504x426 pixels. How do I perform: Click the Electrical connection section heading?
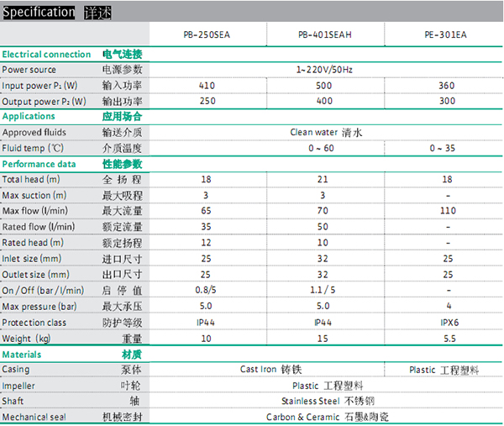[x=45, y=55]
